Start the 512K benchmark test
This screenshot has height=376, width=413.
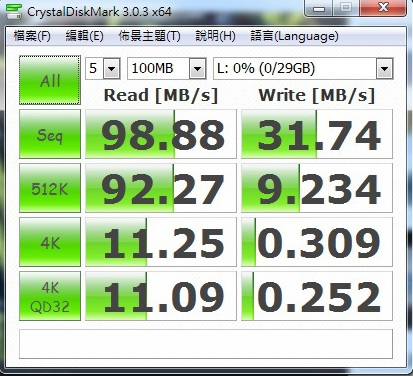pyautogui.click(x=50, y=188)
